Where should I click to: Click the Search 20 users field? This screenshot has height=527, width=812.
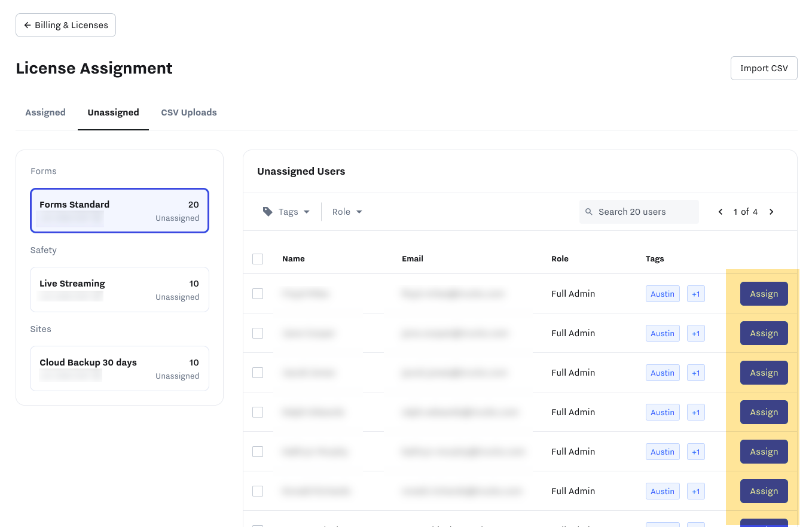pos(639,212)
